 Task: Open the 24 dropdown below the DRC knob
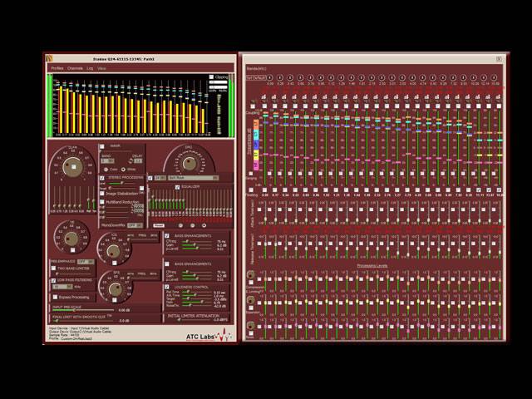160,178
